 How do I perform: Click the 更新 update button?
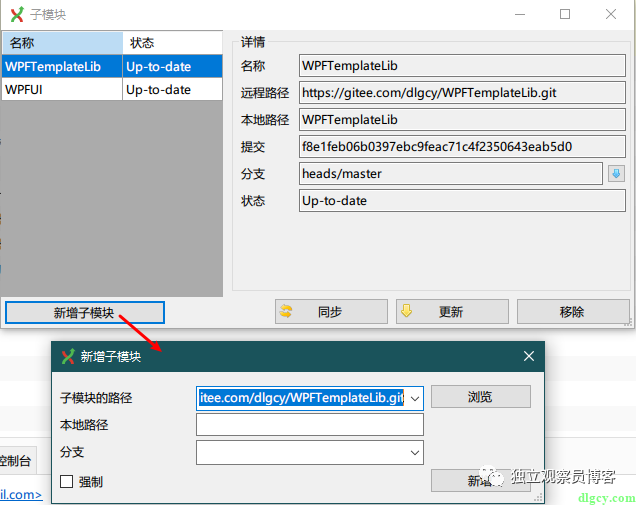point(452,312)
